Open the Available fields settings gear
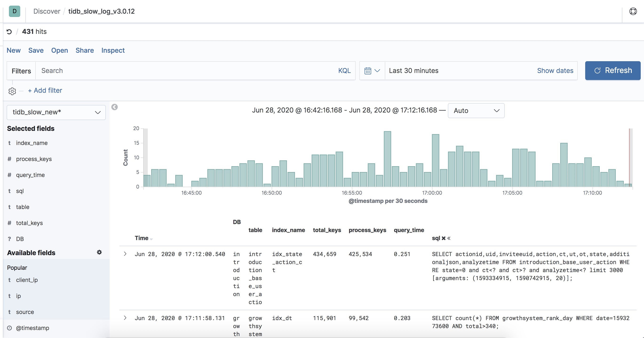The image size is (644, 338). tap(99, 252)
